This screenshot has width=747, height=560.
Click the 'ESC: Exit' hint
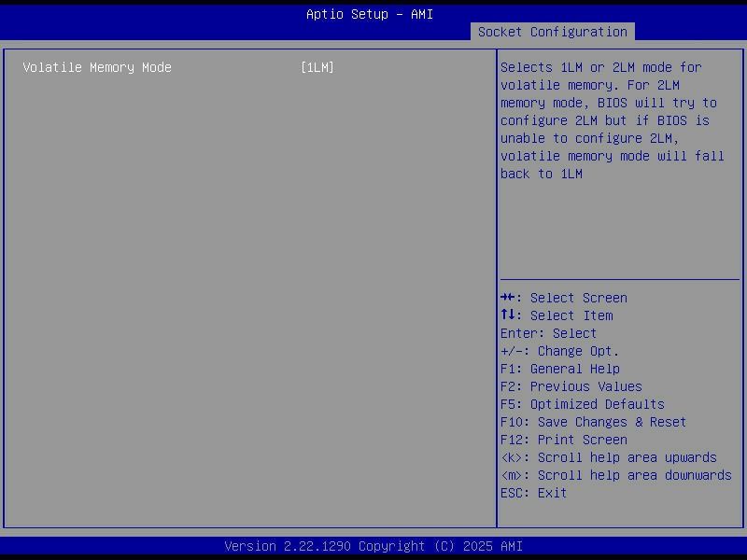click(x=533, y=493)
